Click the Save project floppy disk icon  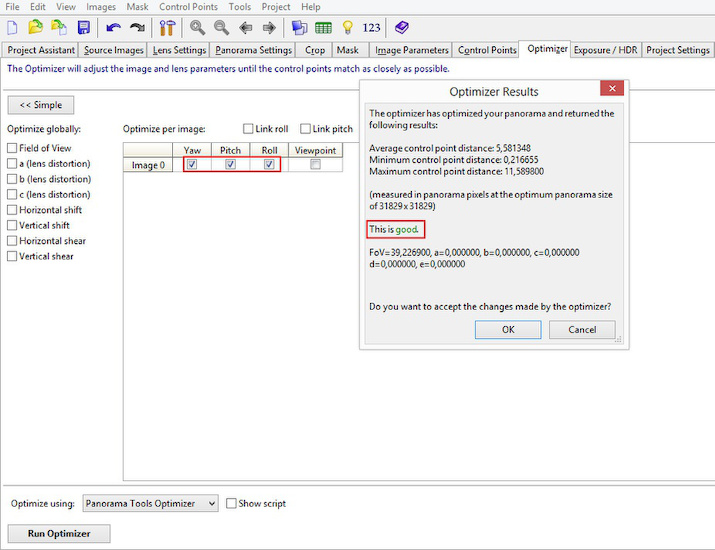click(x=83, y=27)
